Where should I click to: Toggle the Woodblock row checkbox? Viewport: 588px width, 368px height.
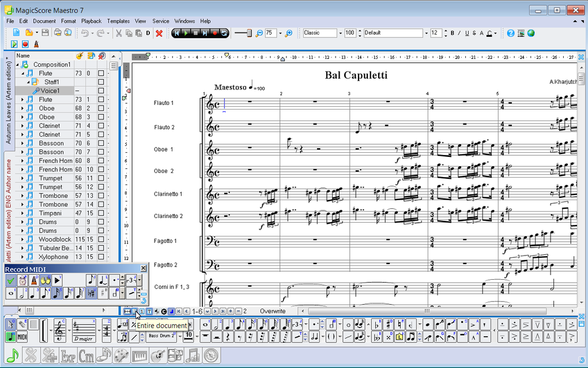pyautogui.click(x=101, y=239)
